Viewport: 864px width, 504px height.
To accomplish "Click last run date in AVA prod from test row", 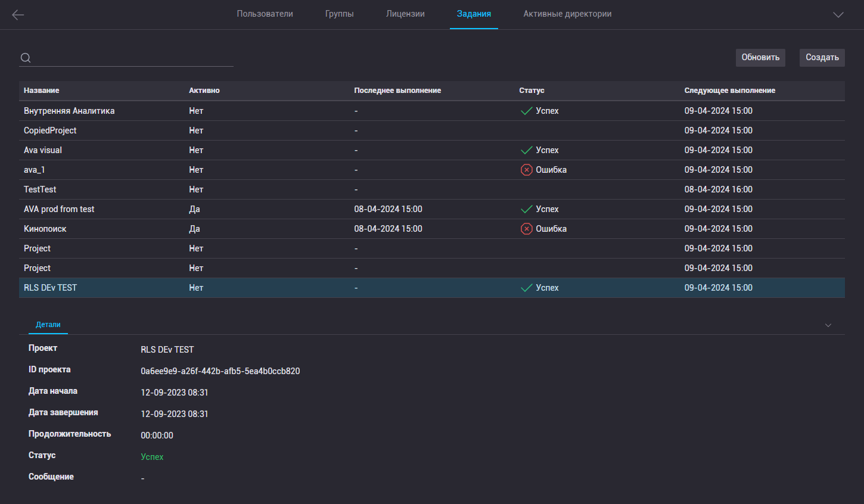I will pyautogui.click(x=388, y=209).
